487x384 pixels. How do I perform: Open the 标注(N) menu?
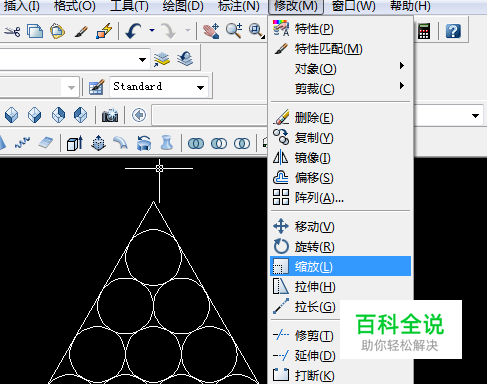238,6
